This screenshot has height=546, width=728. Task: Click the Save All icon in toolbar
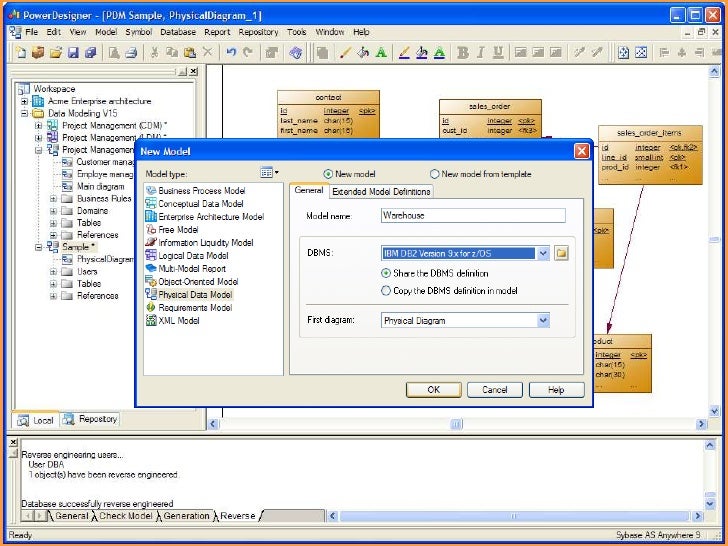point(91,52)
